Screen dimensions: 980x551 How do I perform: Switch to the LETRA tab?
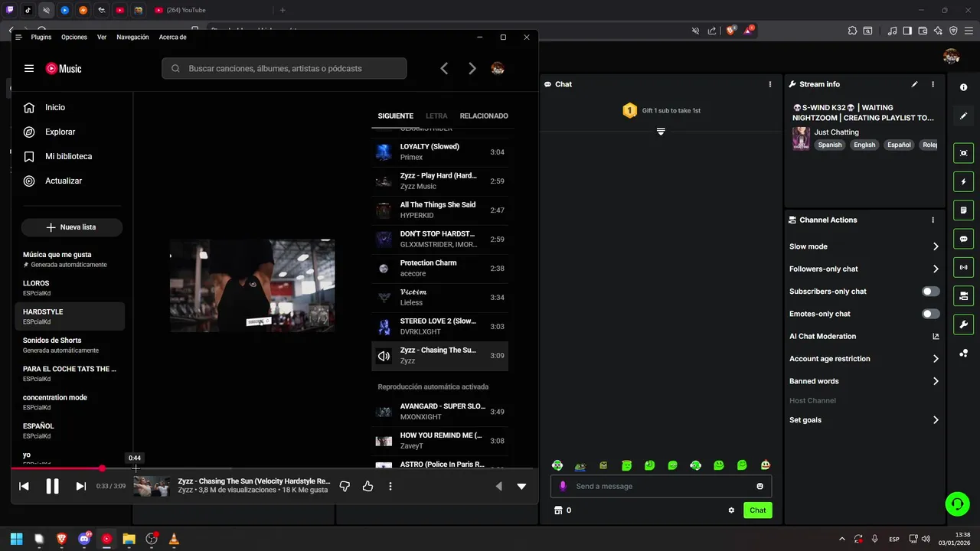(436, 116)
